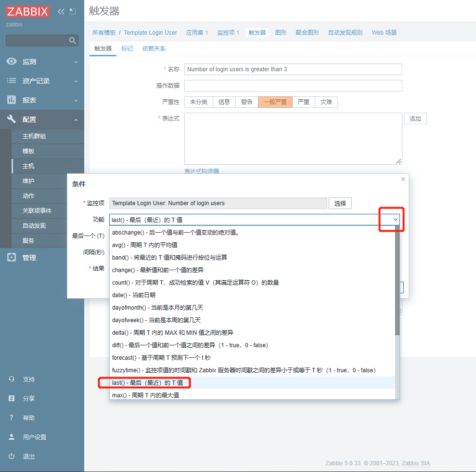Set severity to 信息

coord(224,102)
